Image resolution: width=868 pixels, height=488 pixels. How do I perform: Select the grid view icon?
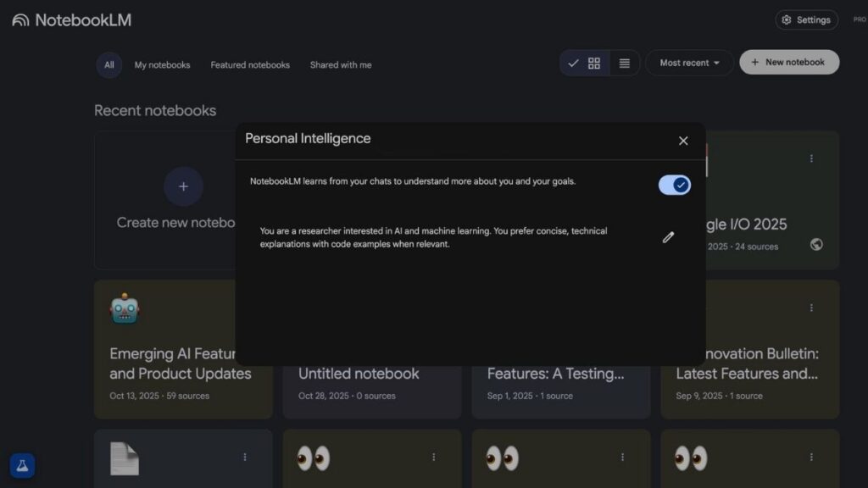[x=593, y=62]
